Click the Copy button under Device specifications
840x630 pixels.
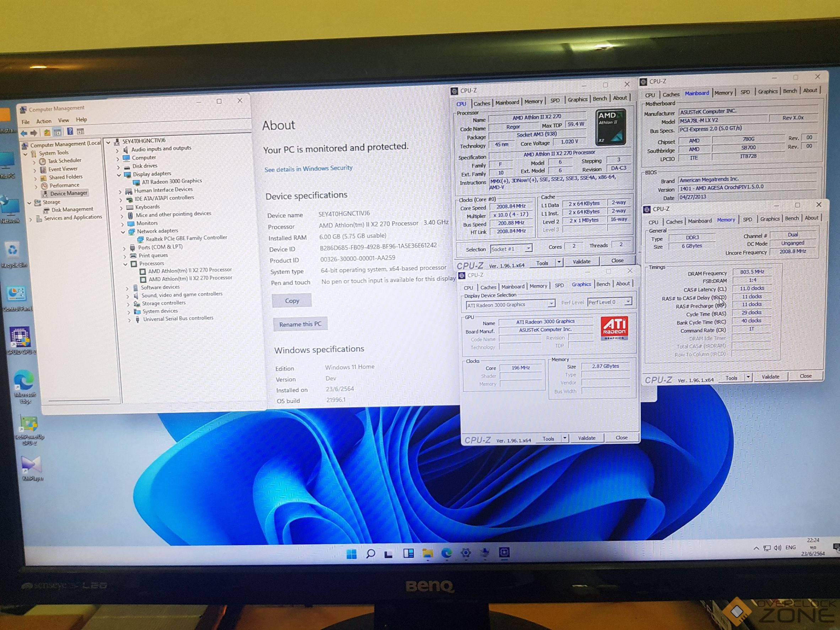[x=292, y=300]
